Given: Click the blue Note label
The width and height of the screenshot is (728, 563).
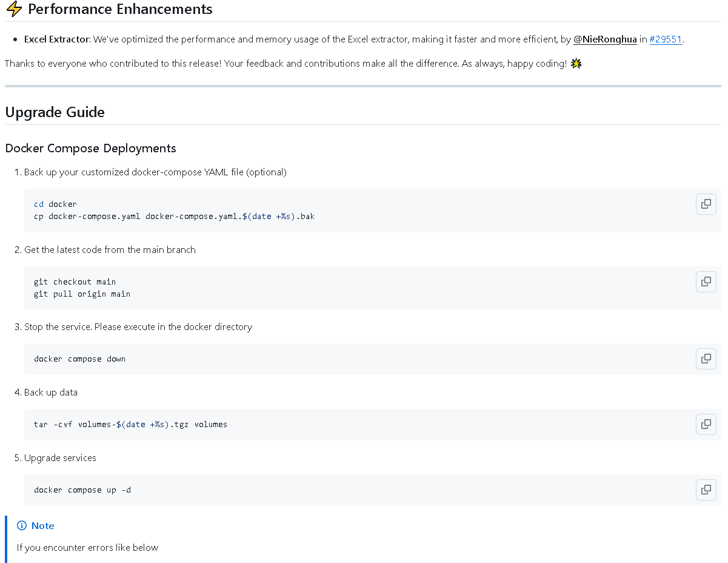Looking at the screenshot, I should click(43, 525).
